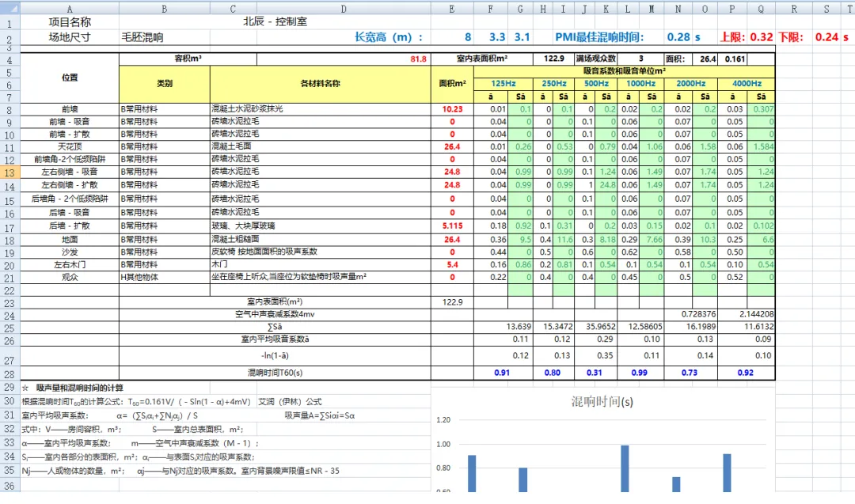Click the '2000Hz' frequency header
Screen dimensions: 855x504
pyautogui.click(x=691, y=83)
